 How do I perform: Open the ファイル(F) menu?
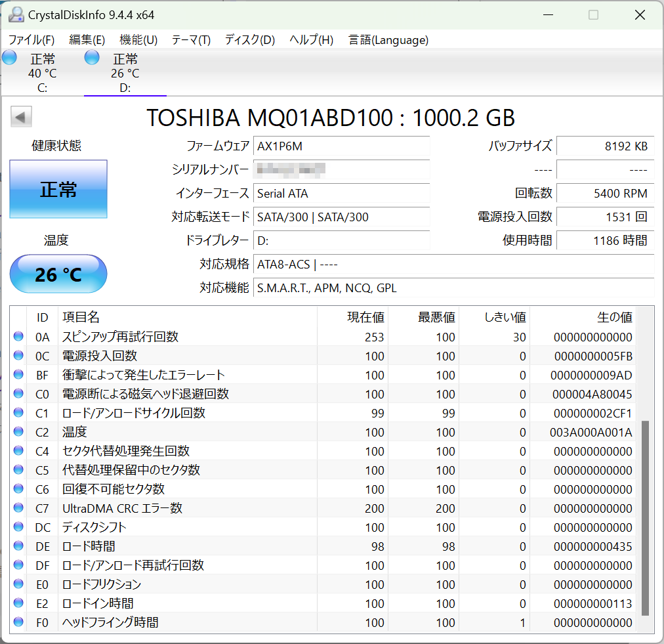coord(31,40)
